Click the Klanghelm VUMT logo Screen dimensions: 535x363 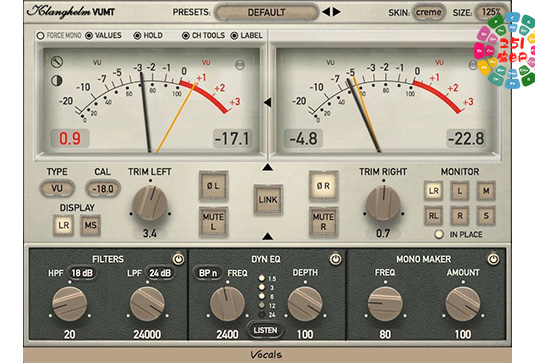click(71, 12)
